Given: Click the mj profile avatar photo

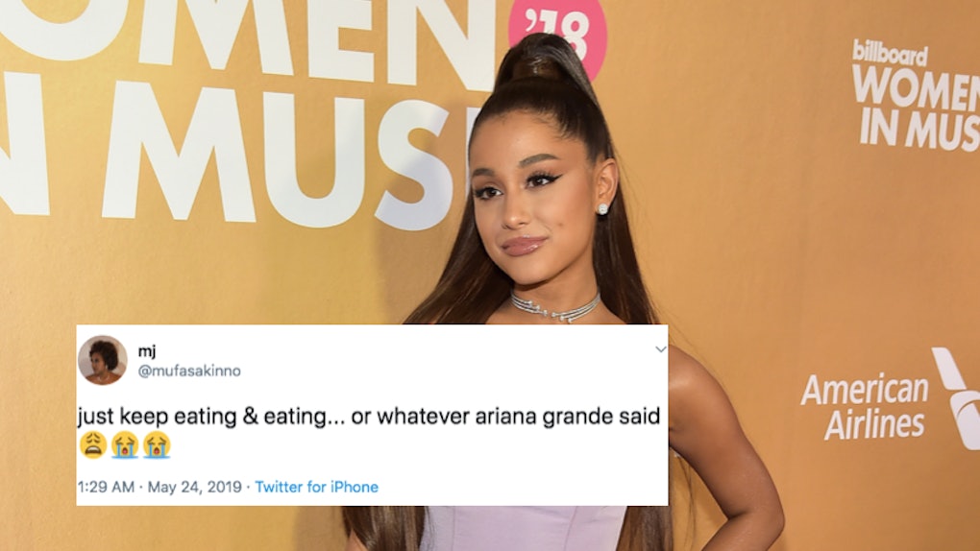Looking at the screenshot, I should click(103, 360).
